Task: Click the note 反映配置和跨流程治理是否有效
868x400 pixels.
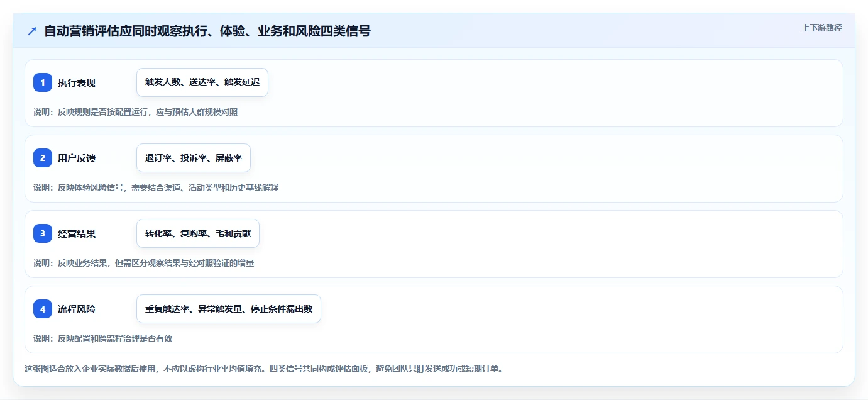Action: (115, 338)
